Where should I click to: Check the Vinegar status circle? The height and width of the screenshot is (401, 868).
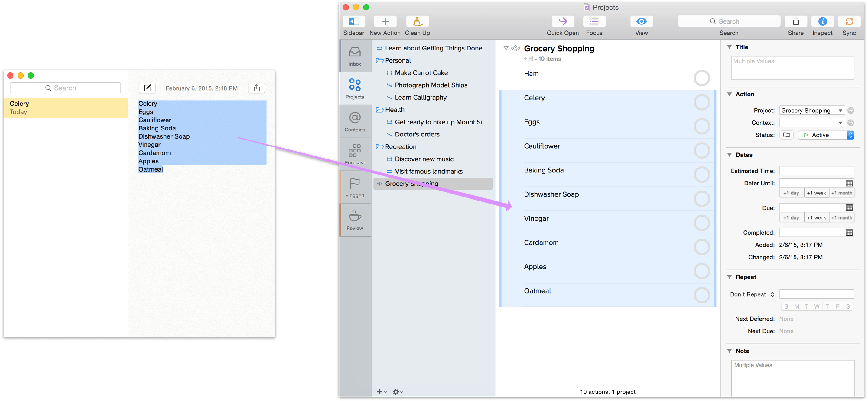[x=701, y=223]
